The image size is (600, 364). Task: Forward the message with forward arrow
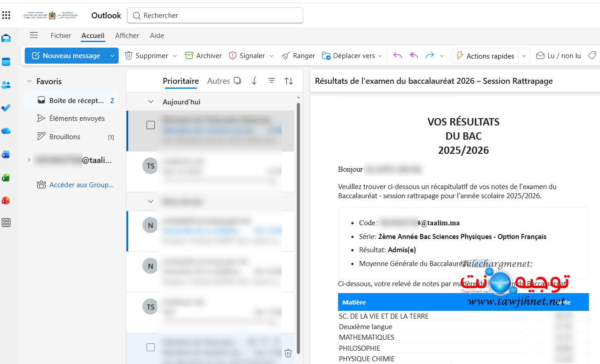pyautogui.click(x=430, y=56)
